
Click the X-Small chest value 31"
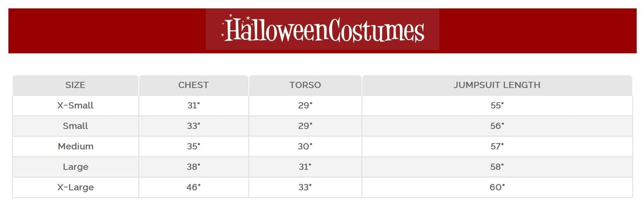tap(193, 106)
